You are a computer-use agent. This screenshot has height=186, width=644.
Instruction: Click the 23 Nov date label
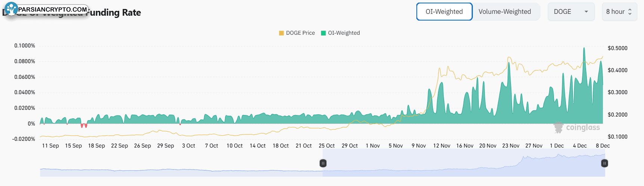pyautogui.click(x=511, y=146)
